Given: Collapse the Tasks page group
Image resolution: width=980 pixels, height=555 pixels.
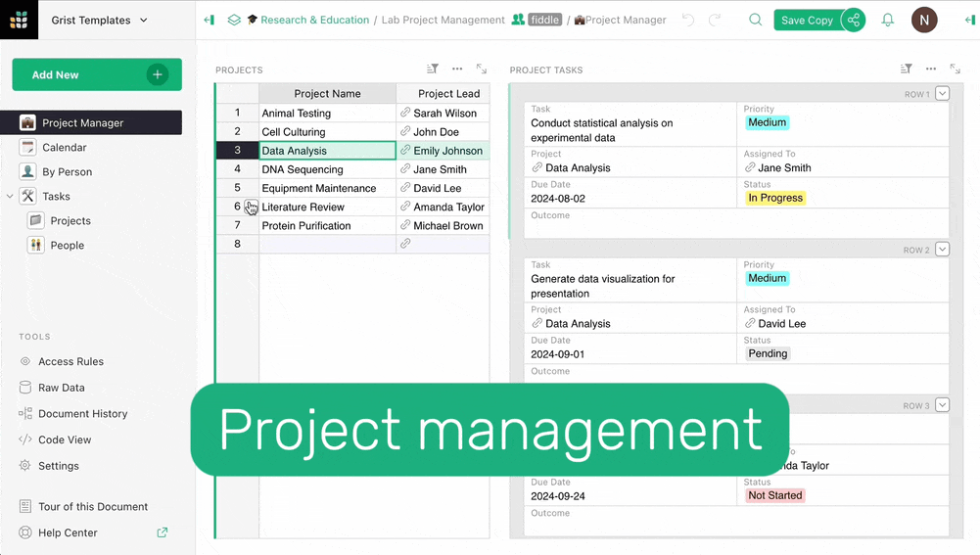Looking at the screenshot, I should (10, 197).
